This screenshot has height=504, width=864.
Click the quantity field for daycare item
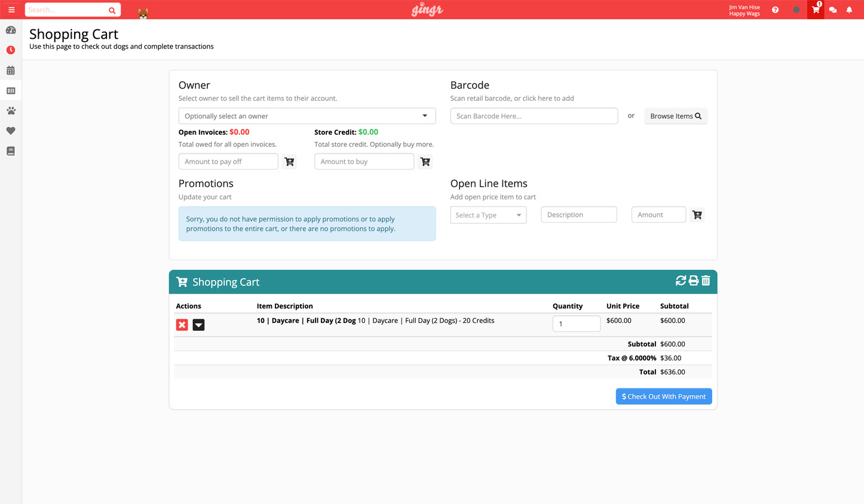coord(576,324)
